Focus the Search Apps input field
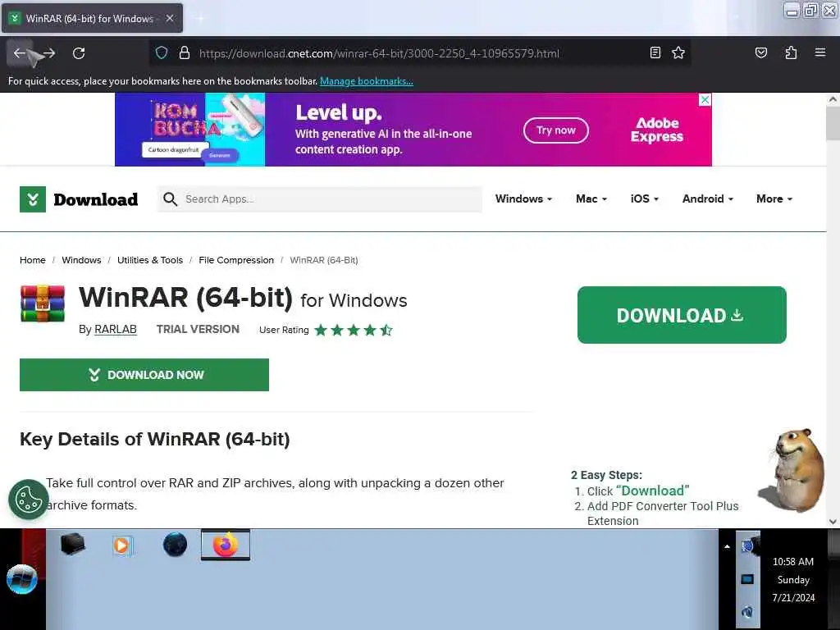Screen dimensions: 840x630 click(x=320, y=199)
